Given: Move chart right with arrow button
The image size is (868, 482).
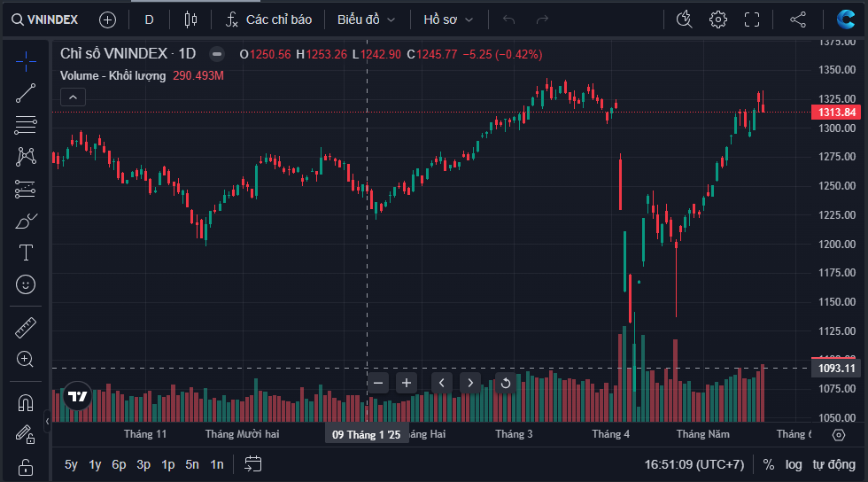Looking at the screenshot, I should [470, 383].
